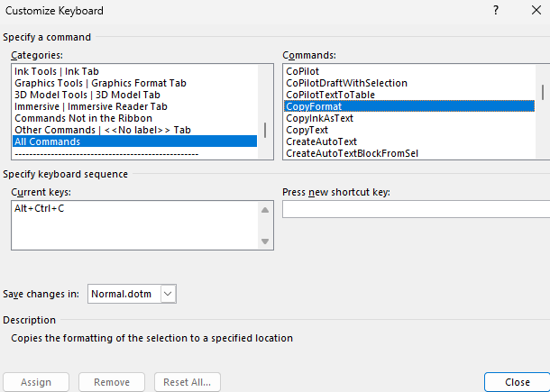Select Ink Tools | Ink Tab category
550x392 pixels.
(59, 71)
